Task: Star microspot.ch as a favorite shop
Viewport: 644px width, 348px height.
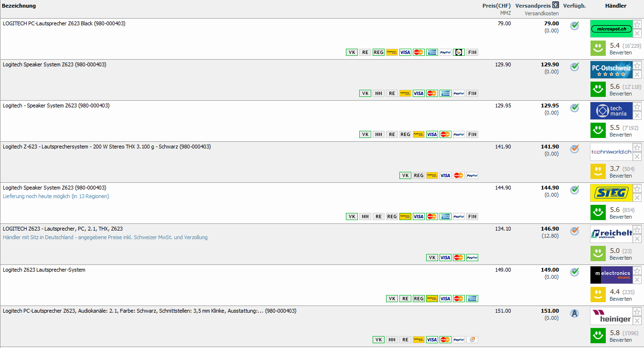Action: coord(637,25)
